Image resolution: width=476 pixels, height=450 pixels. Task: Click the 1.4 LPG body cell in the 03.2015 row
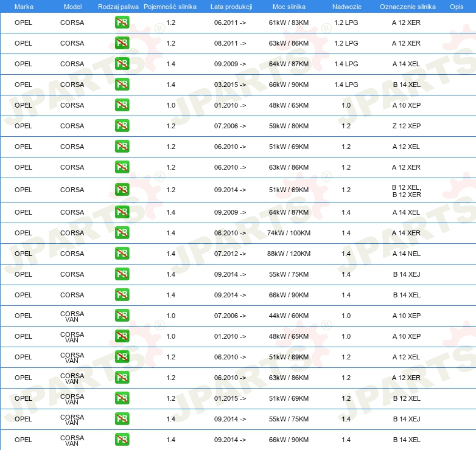coord(346,85)
